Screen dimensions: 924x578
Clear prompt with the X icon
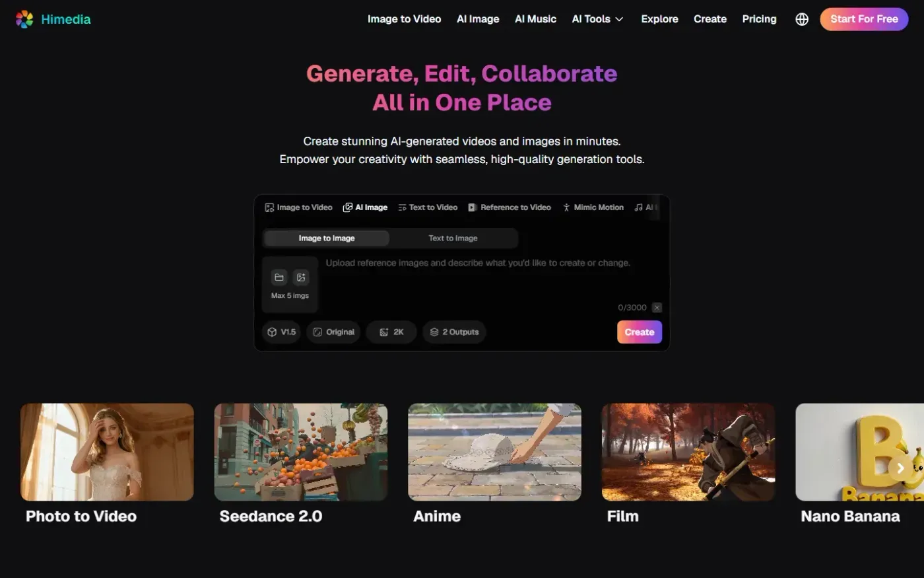657,307
